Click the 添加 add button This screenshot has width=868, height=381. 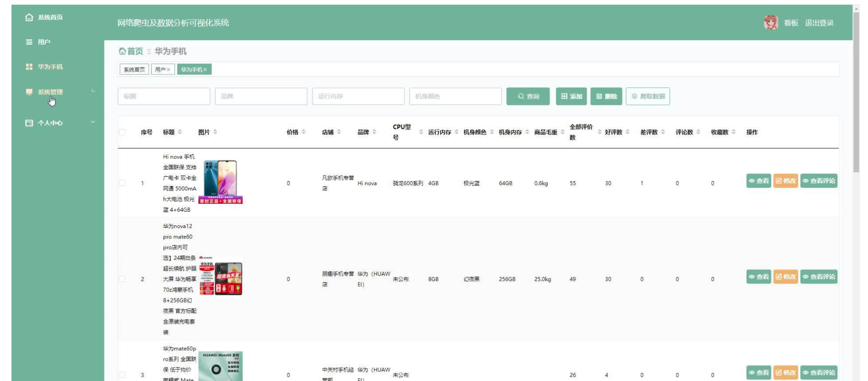click(571, 96)
